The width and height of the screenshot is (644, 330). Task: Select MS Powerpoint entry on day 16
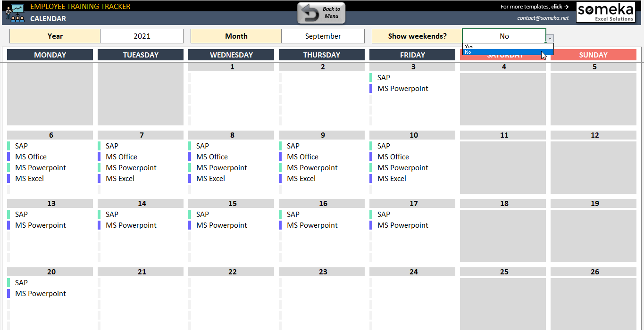click(312, 225)
